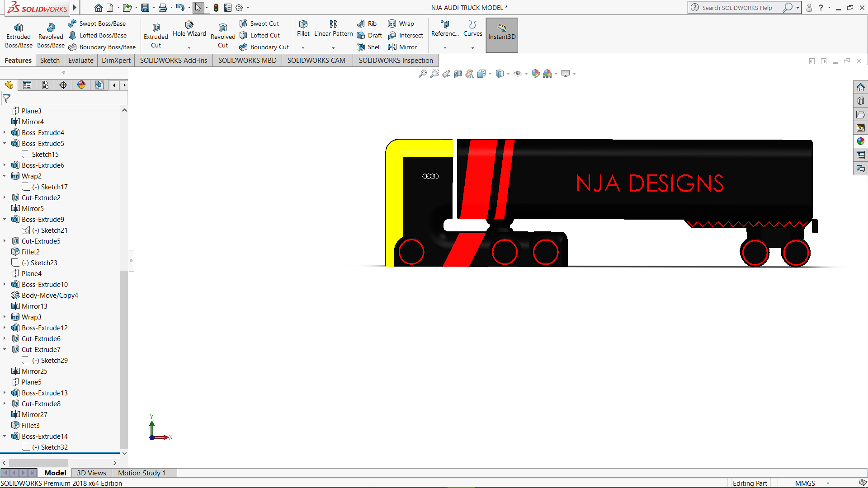This screenshot has height=488, width=868.
Task: Create a Linear Pattern
Action: tap(334, 28)
